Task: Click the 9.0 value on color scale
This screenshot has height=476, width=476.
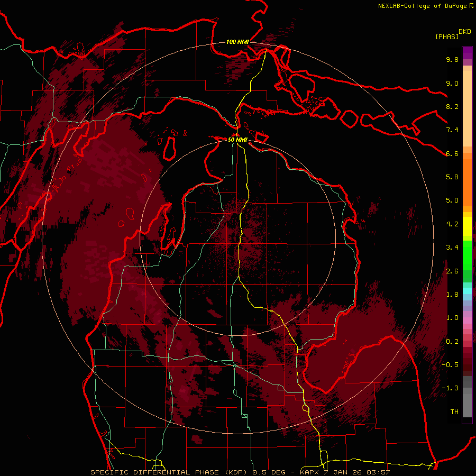Action: point(452,84)
